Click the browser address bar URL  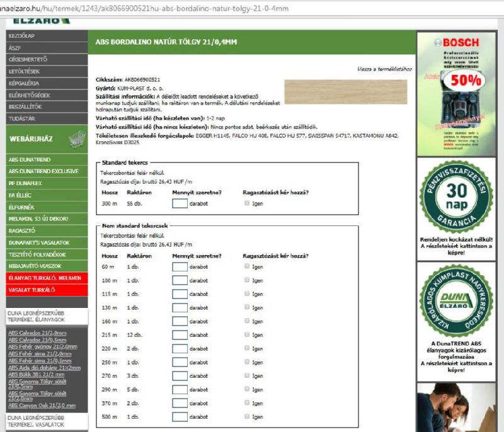point(144,9)
